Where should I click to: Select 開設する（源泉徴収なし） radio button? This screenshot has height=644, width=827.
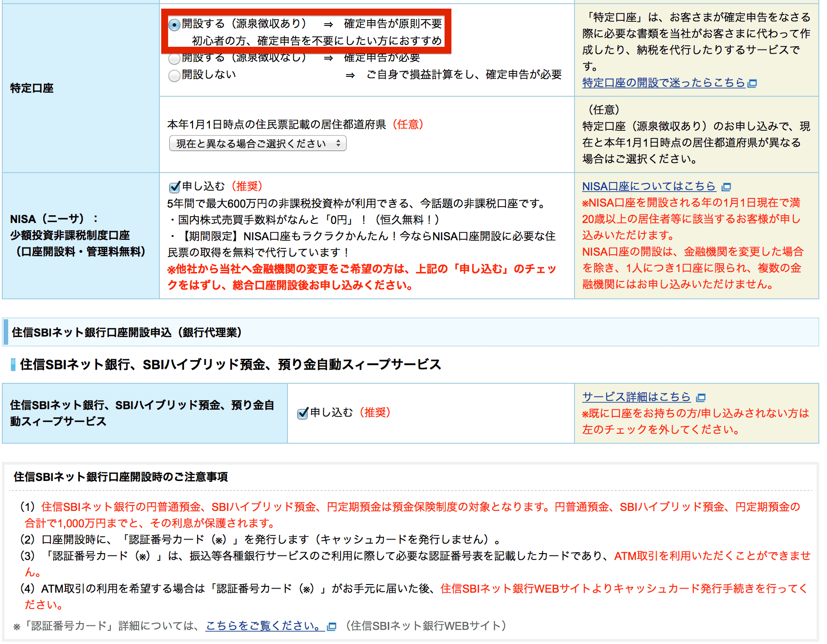click(174, 59)
